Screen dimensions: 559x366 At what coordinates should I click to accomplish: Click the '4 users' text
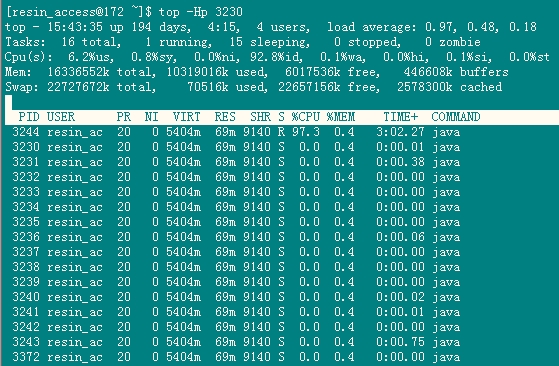point(282,27)
